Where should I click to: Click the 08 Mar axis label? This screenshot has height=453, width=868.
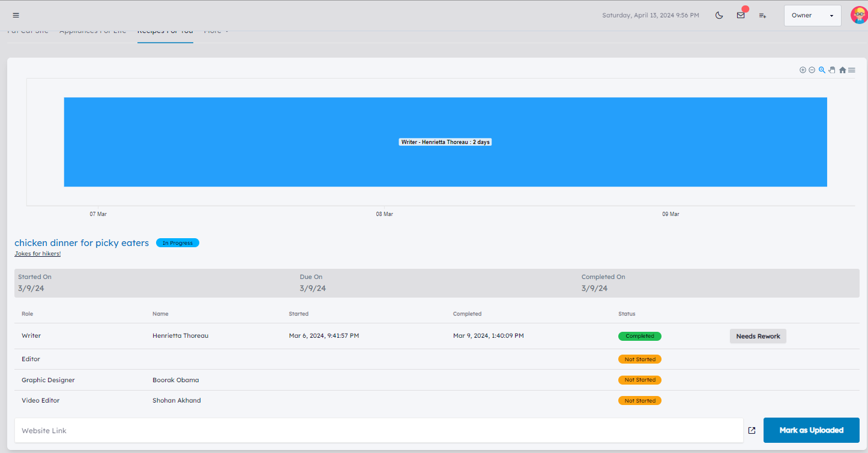tap(384, 214)
